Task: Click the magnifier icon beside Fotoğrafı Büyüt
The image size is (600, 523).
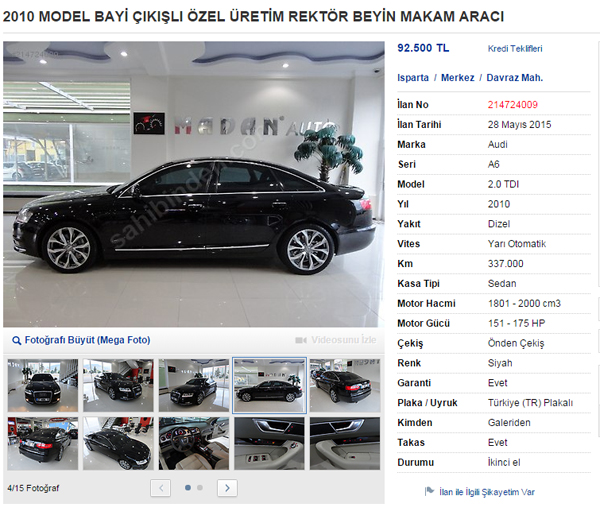Action: pos(16,340)
